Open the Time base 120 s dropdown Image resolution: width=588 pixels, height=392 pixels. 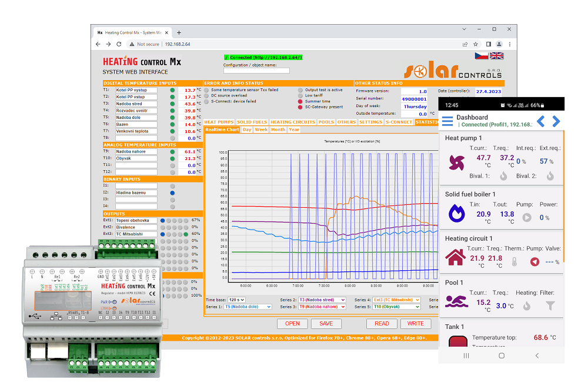coord(236,300)
